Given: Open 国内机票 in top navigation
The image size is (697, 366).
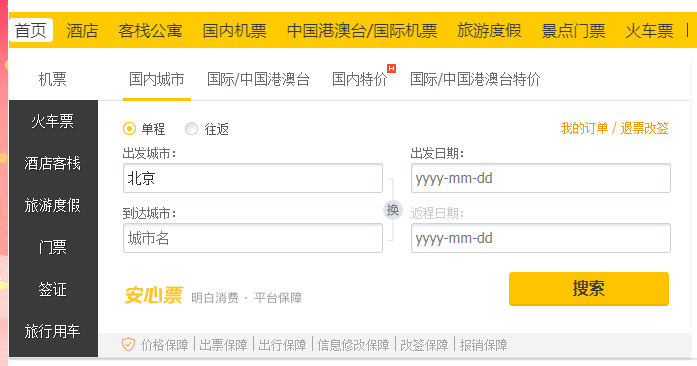Looking at the screenshot, I should point(234,31).
